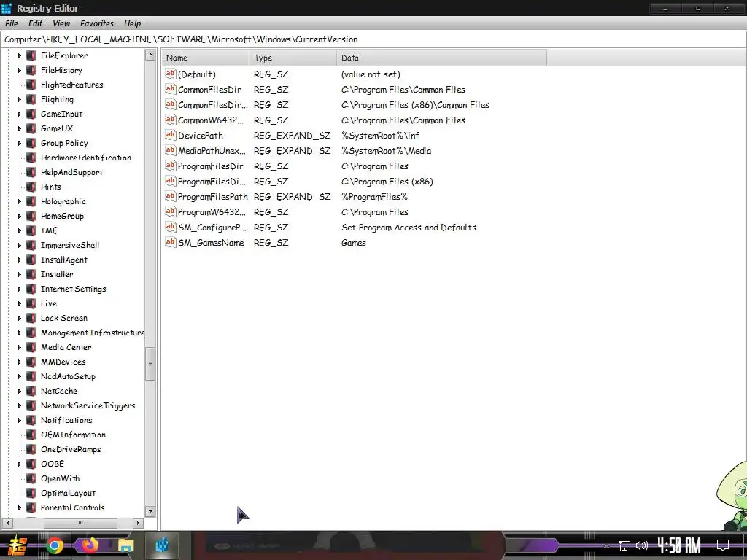Click the tree pane scroll down arrow
The width and height of the screenshot is (747, 560).
coord(150,511)
